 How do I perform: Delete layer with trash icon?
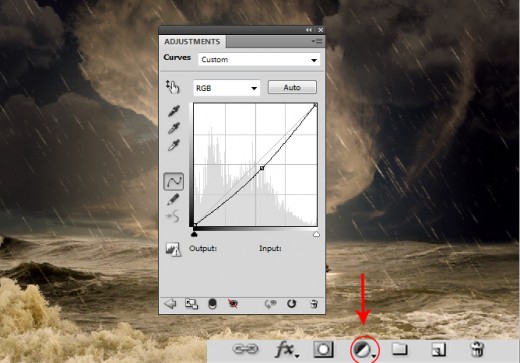(x=477, y=349)
